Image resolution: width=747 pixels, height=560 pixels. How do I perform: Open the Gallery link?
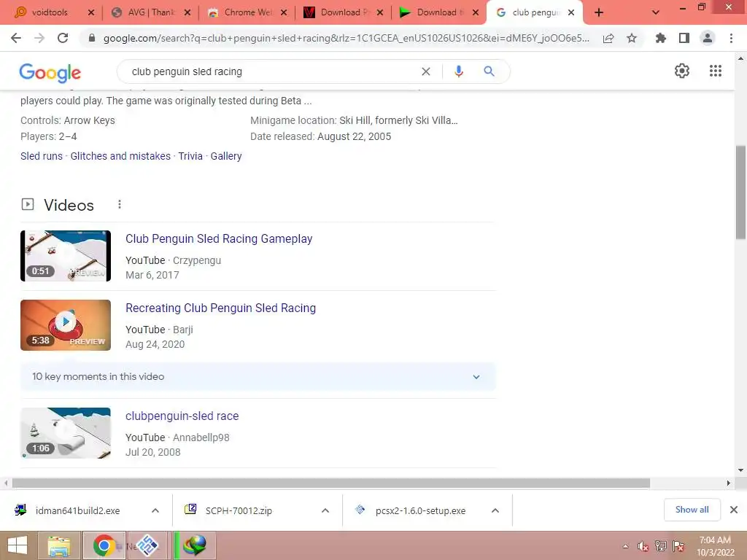(x=226, y=156)
